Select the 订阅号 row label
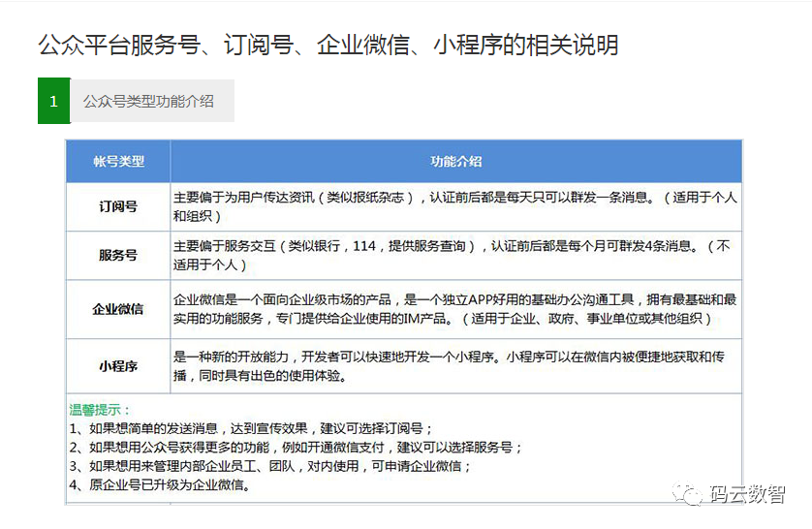The image size is (812, 529). tap(118, 206)
